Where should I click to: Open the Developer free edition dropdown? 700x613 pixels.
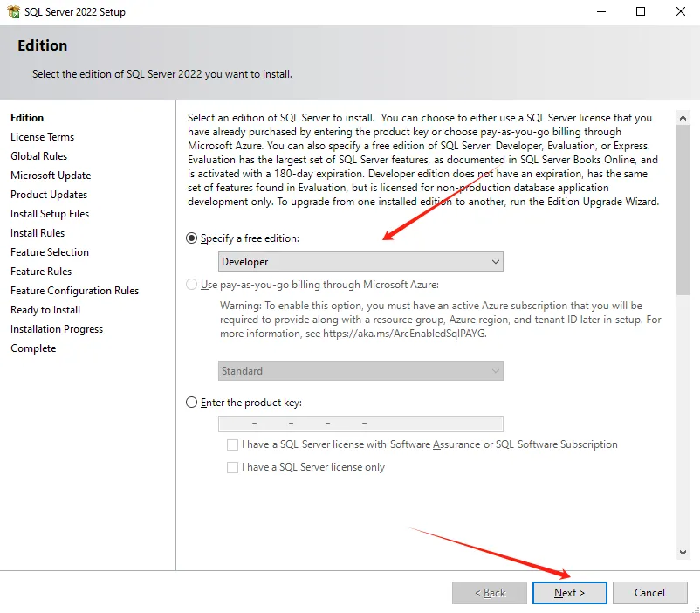coord(360,262)
